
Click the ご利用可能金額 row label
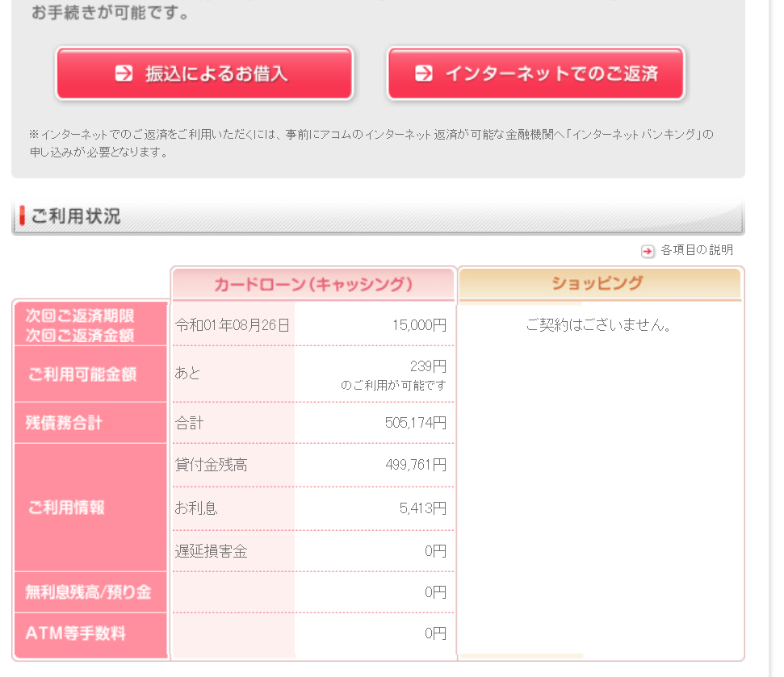coord(82,374)
